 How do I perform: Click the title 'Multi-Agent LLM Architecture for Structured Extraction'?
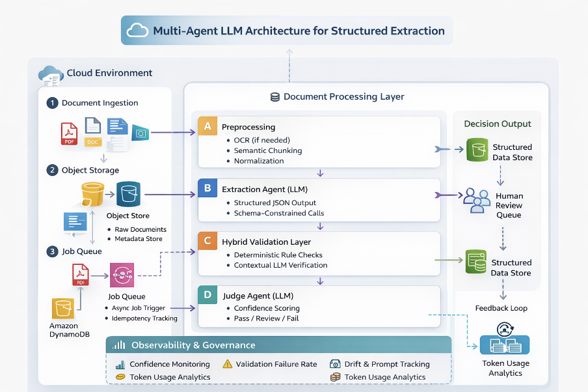click(299, 31)
